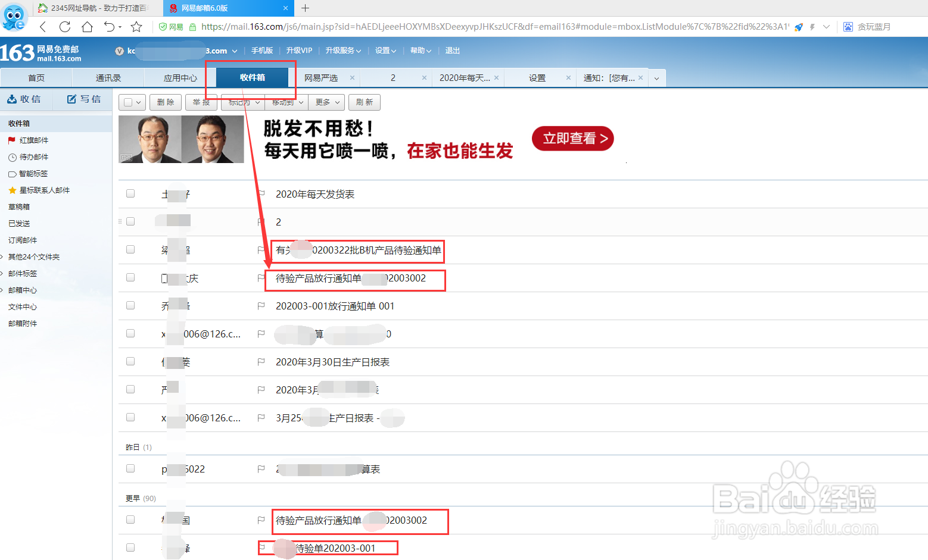Open the 标记为 dropdown

(x=243, y=102)
